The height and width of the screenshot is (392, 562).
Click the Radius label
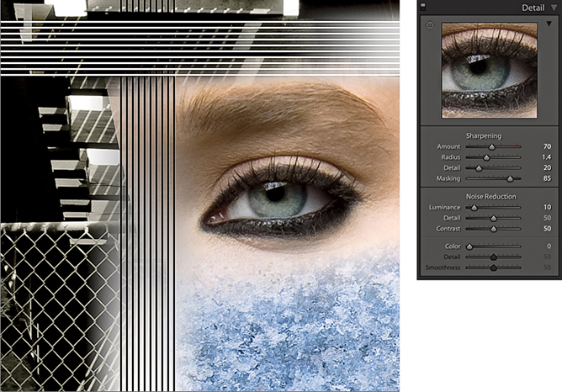pyautogui.click(x=451, y=157)
